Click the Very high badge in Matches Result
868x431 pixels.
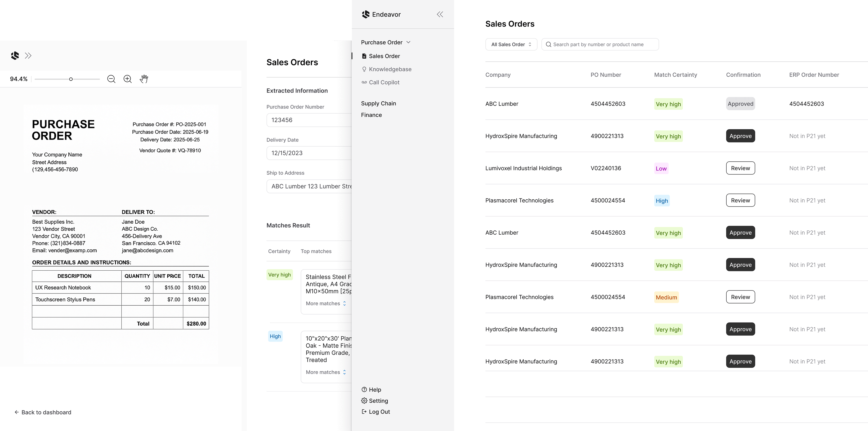[x=279, y=275]
